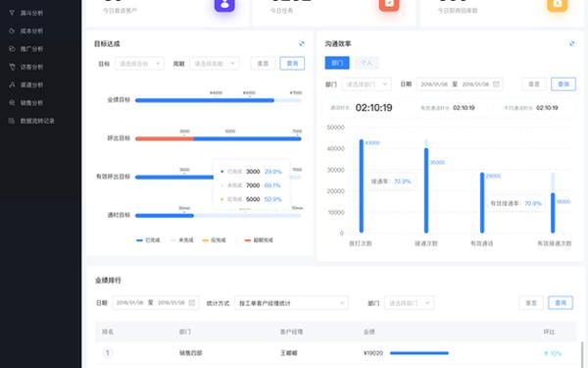Click 查询 button in 业绩排行 section

[561, 303]
